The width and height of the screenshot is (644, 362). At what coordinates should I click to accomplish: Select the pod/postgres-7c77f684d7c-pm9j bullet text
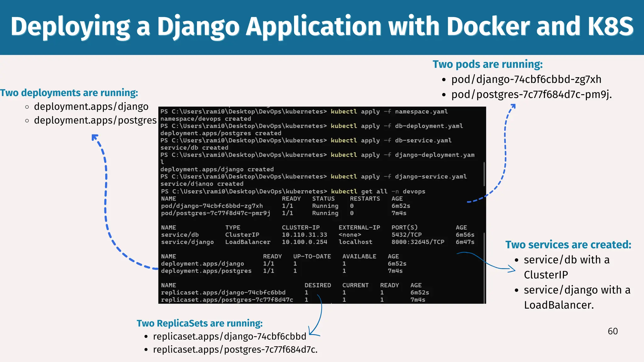point(531,94)
